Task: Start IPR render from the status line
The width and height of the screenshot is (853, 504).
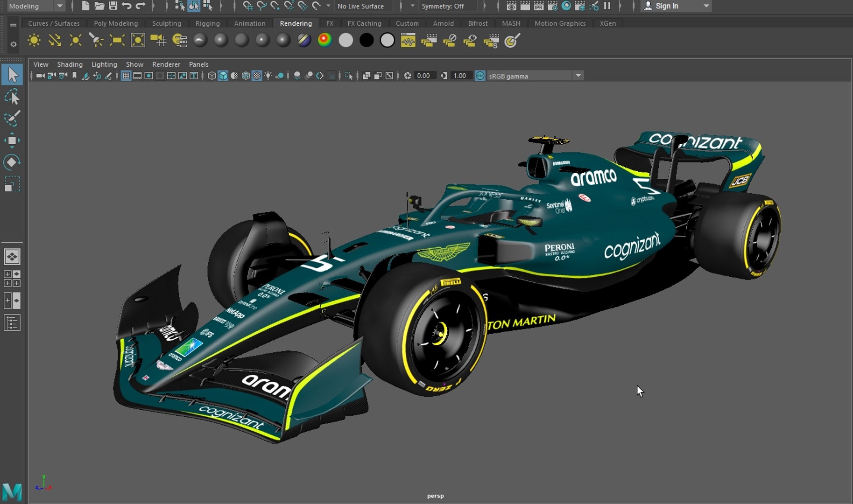Action: 539,6
